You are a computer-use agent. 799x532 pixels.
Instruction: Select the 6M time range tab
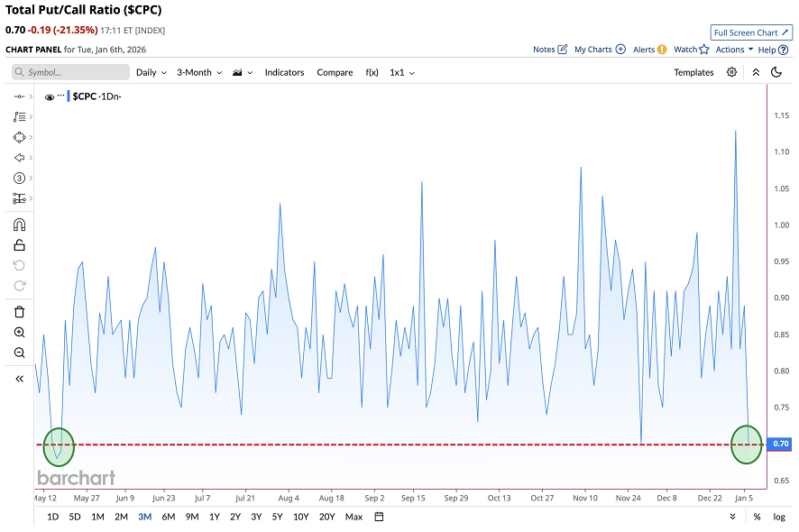[x=169, y=517]
